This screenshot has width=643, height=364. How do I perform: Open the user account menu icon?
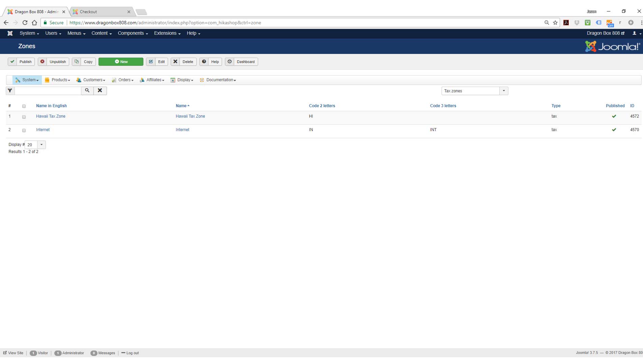(x=637, y=33)
